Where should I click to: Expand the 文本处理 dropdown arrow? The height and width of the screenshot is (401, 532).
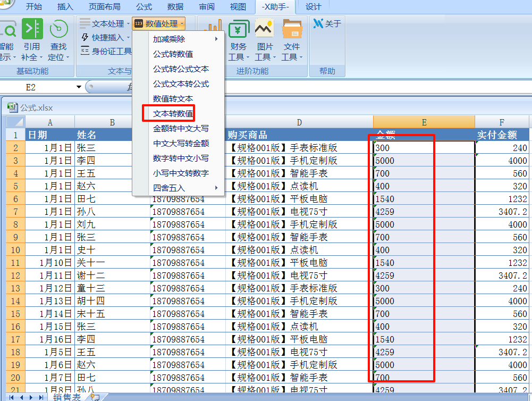[128, 24]
